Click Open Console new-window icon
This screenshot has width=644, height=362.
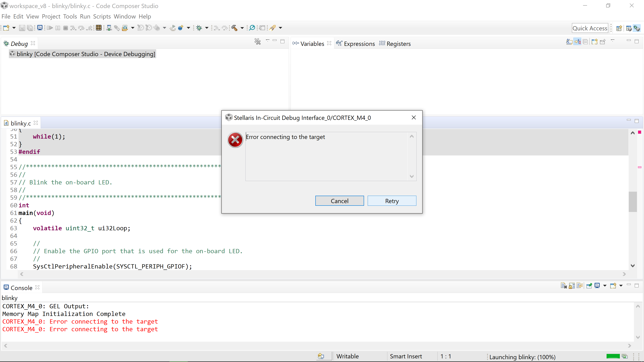point(613,286)
